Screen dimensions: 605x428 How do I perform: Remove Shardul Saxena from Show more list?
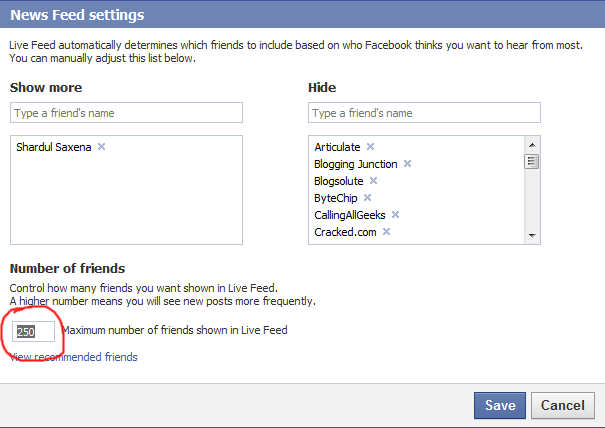click(101, 147)
